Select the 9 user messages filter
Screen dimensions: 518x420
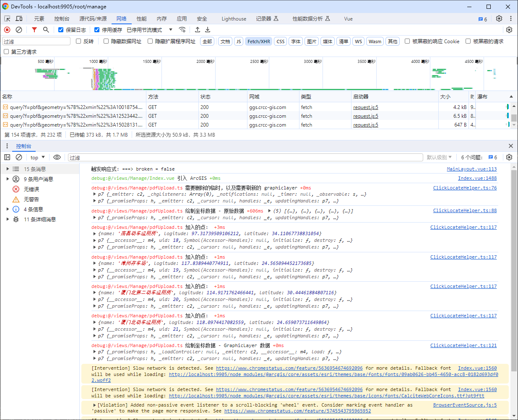(x=38, y=179)
